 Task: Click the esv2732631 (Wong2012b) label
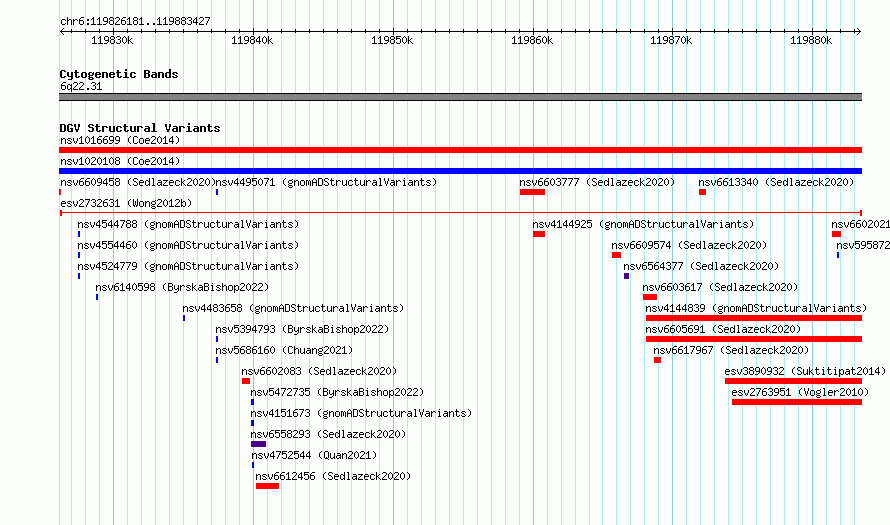pyautogui.click(x=126, y=203)
